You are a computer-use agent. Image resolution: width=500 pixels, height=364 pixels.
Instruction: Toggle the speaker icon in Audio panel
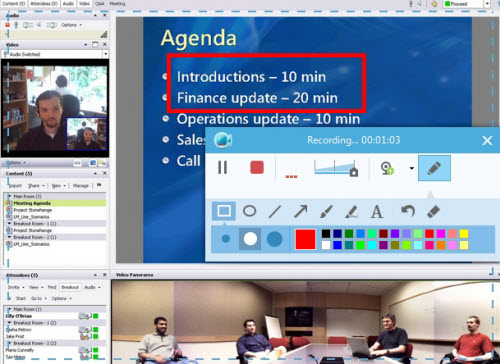[39, 25]
